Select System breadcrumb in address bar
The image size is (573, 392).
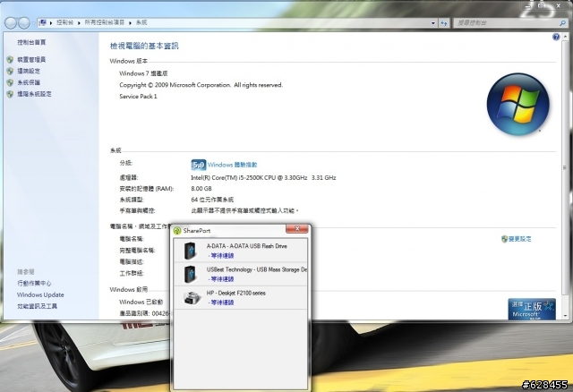(x=141, y=22)
